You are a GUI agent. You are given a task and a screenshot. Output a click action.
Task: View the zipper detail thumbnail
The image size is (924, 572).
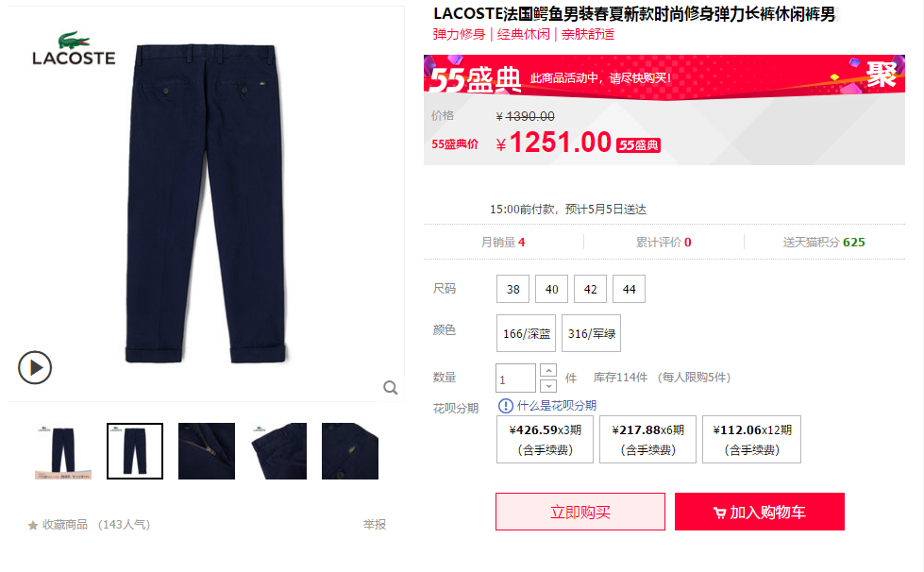[x=207, y=451]
